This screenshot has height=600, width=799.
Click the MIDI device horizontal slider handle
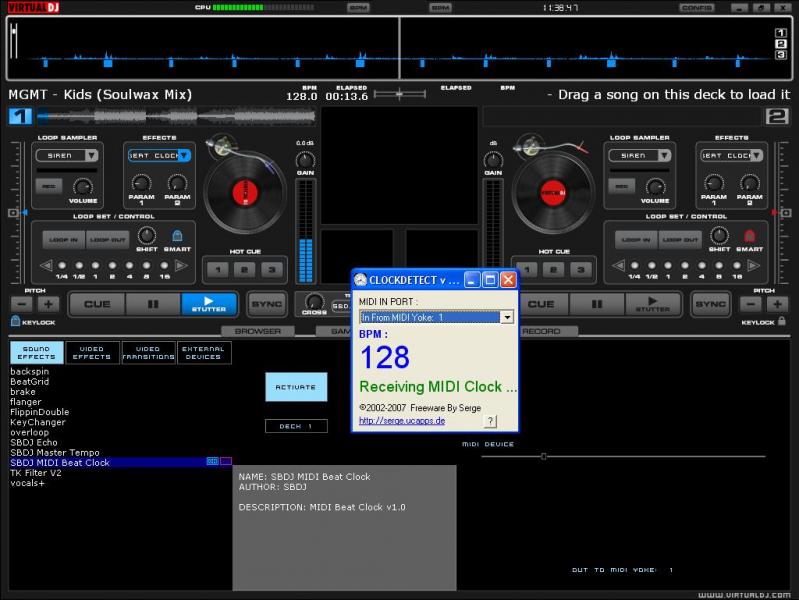tap(544, 456)
